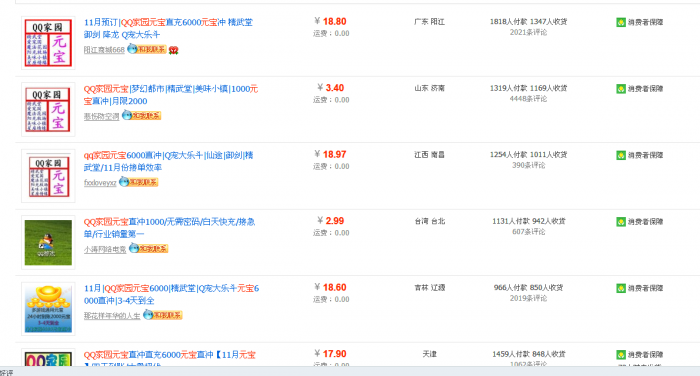Click the price ¥18.97
This screenshot has width=700, height=376.
(x=330, y=155)
